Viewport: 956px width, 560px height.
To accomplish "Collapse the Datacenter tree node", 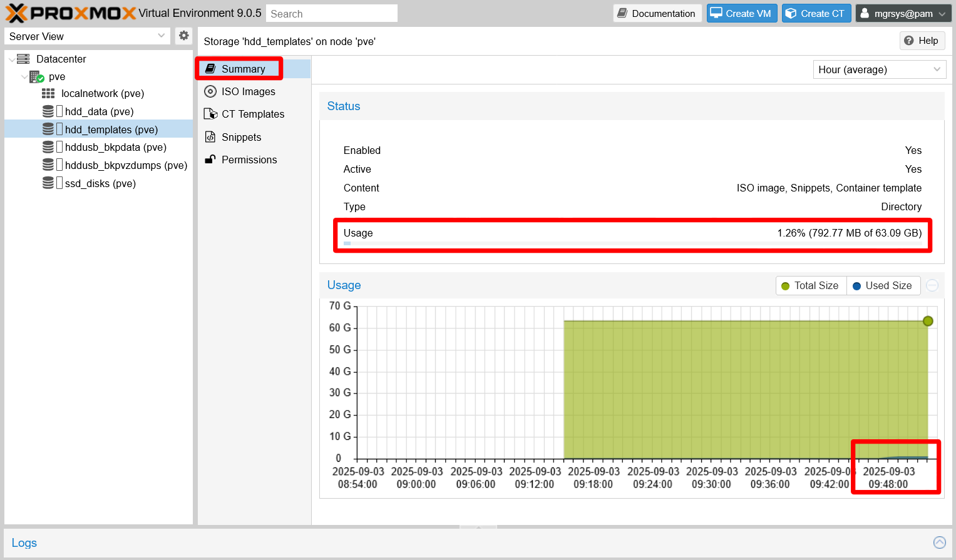I will point(12,58).
